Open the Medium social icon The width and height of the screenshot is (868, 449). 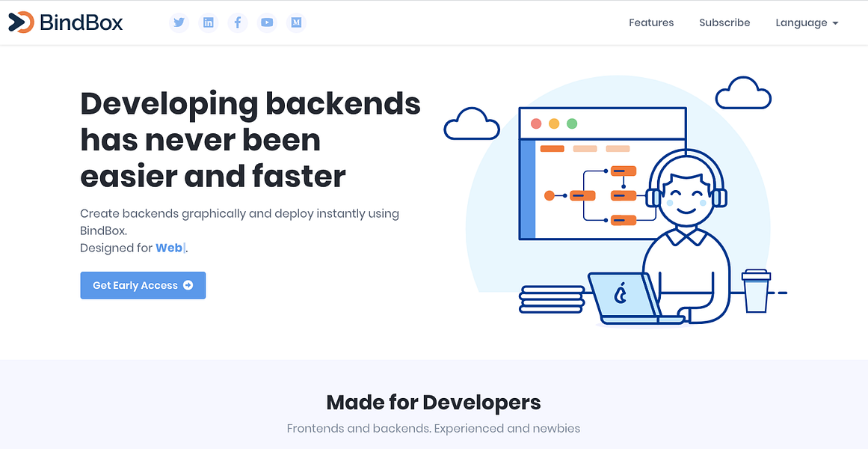pyautogui.click(x=296, y=22)
